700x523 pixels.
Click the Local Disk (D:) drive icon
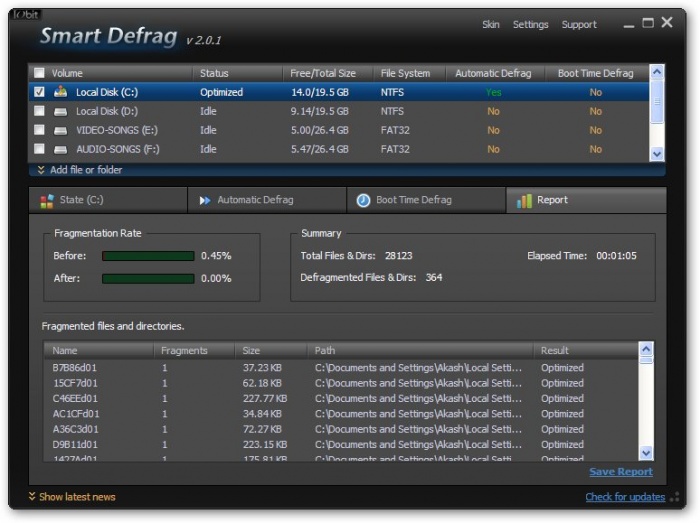60,112
